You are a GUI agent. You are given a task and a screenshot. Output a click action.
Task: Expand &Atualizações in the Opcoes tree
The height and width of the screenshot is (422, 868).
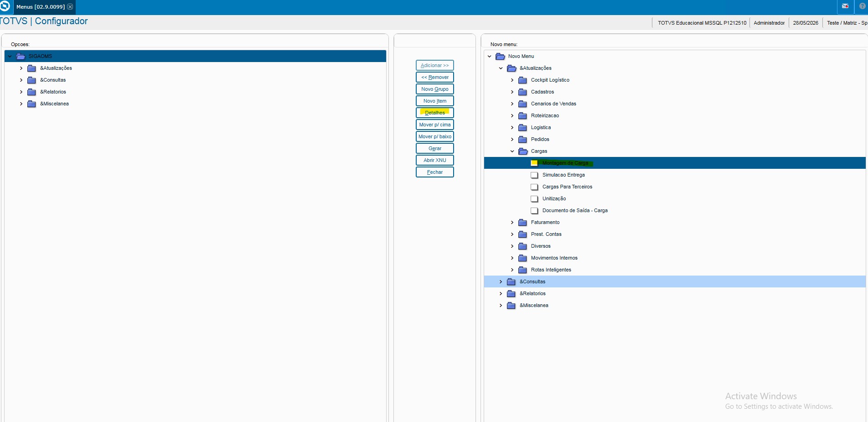tap(21, 68)
